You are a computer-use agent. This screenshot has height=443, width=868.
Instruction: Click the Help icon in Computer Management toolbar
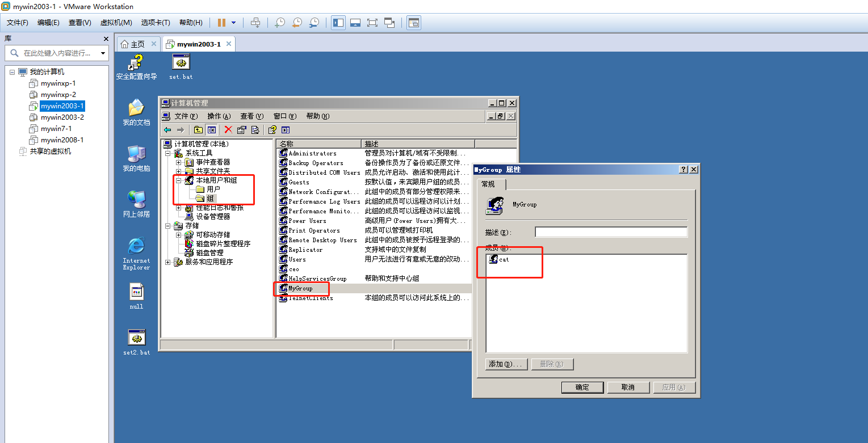click(x=272, y=130)
